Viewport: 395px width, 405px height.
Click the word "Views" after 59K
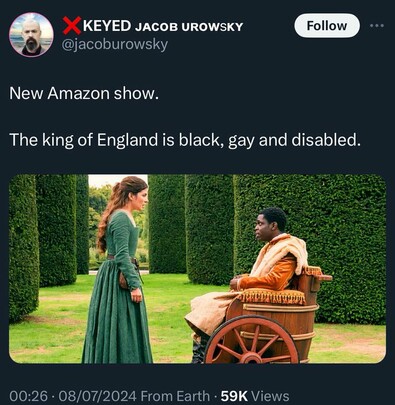click(270, 396)
